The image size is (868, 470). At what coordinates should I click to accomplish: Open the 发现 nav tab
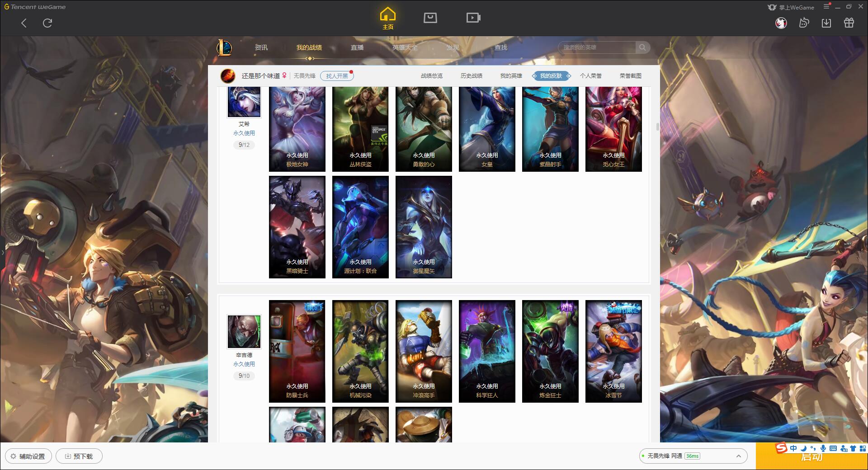[x=453, y=47]
